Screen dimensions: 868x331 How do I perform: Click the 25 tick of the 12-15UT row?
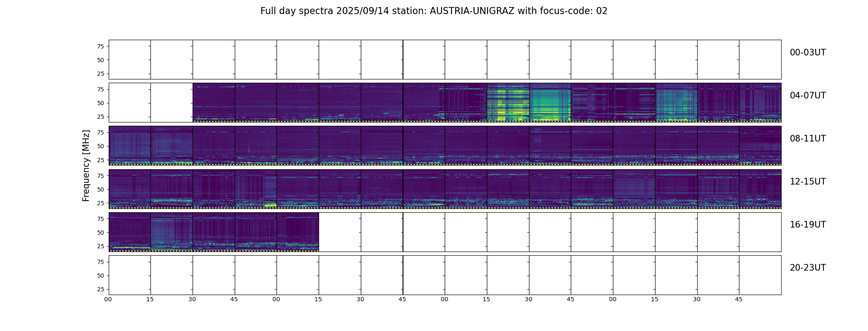point(100,203)
